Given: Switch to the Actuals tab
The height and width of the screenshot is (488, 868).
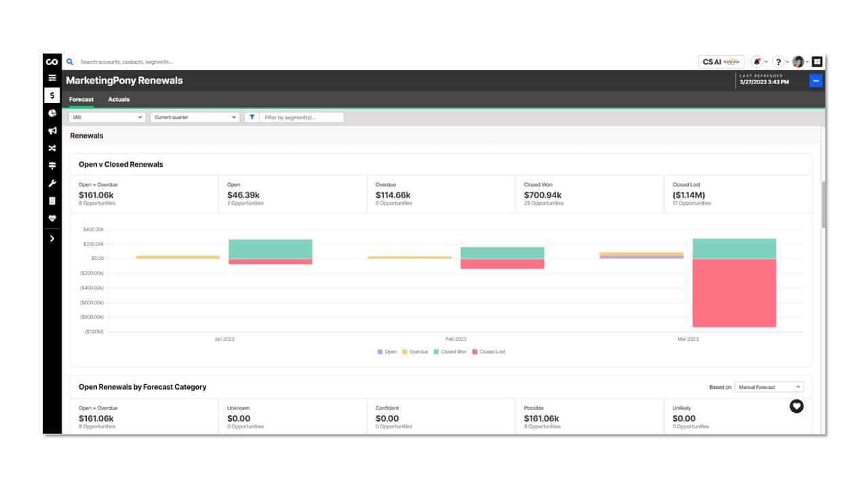Looking at the screenshot, I should tap(119, 99).
